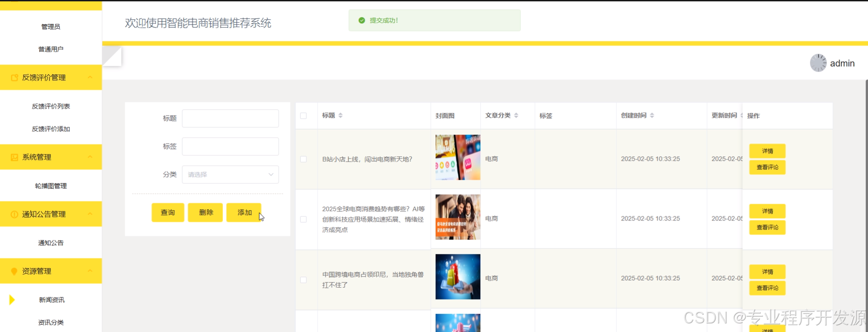Viewport: 868px width, 332px height.
Task: Open cover image of 中国跨境电商占领印尼 article
Action: (458, 276)
